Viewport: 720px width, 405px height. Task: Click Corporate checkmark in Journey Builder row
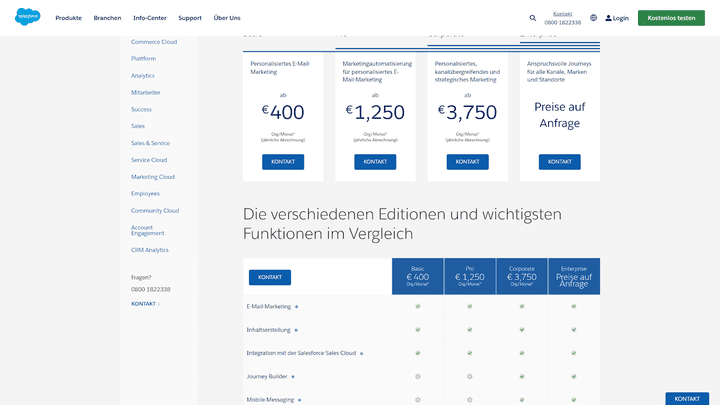coord(522,377)
